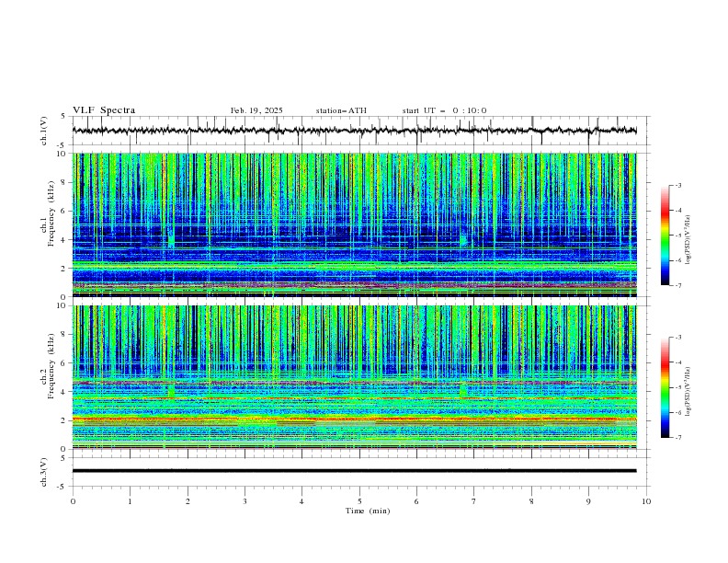Click the "8" kHz tick on ch.1 frequency axis
728x563 pixels.
[x=65, y=182]
